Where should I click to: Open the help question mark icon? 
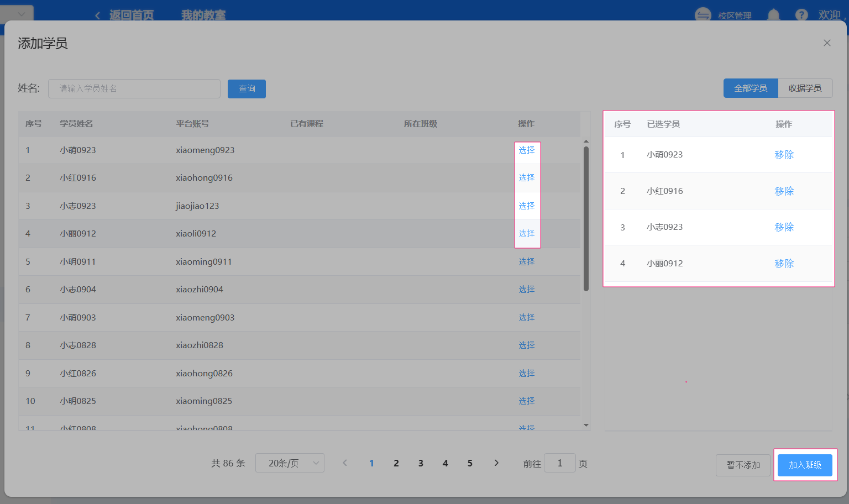801,15
